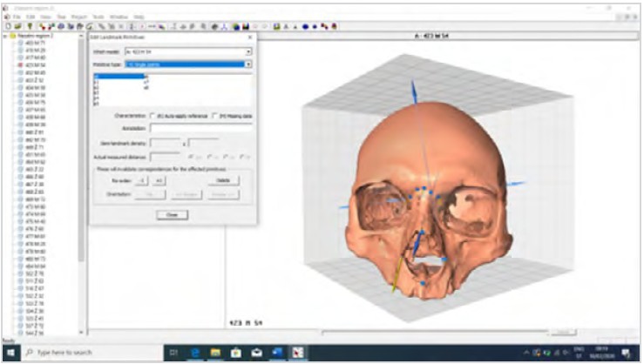Open the Mail app on the taskbar
This screenshot has width=644, height=364.
[257, 352]
